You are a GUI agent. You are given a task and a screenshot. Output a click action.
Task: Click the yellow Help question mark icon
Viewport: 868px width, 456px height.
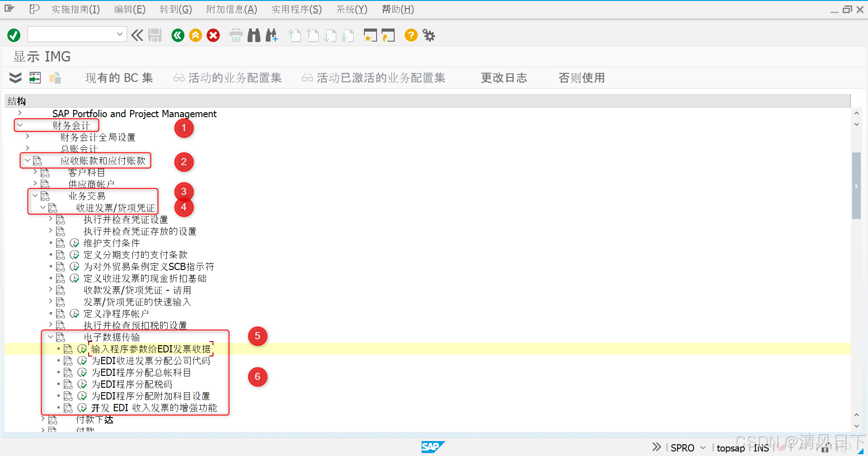point(411,35)
